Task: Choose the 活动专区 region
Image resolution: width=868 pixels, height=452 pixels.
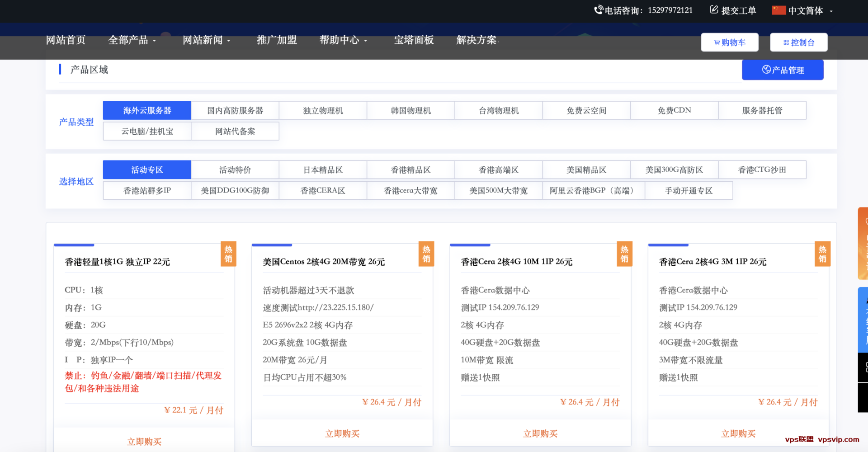Action: [x=147, y=169]
